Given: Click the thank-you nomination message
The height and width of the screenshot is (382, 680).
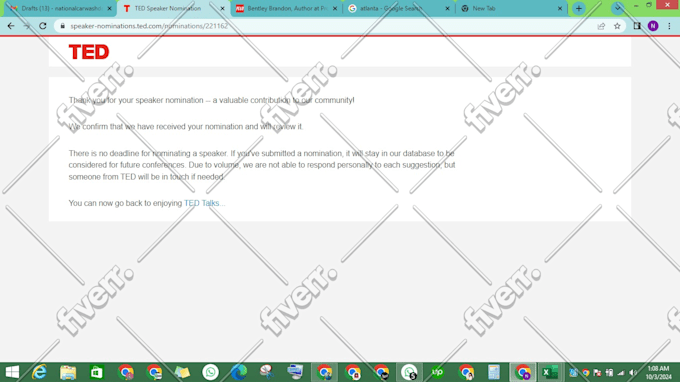Looking at the screenshot, I should pyautogui.click(x=211, y=100).
